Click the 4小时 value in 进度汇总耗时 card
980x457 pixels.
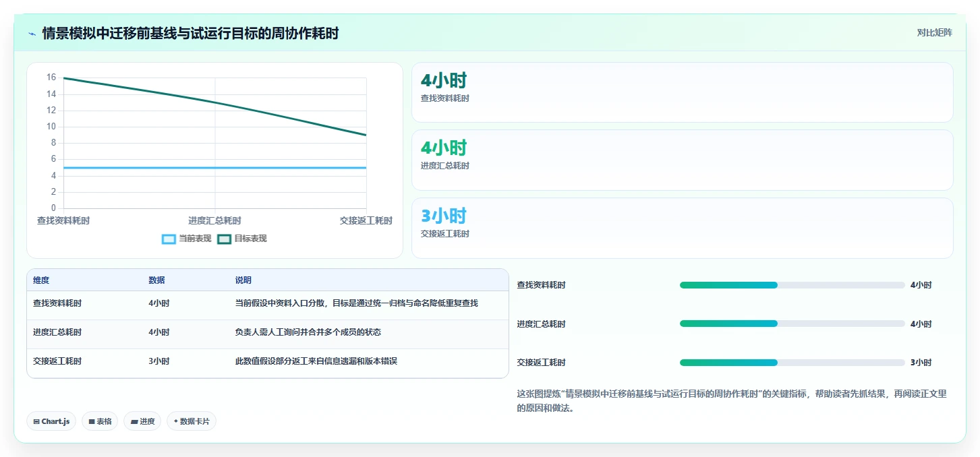click(x=443, y=148)
